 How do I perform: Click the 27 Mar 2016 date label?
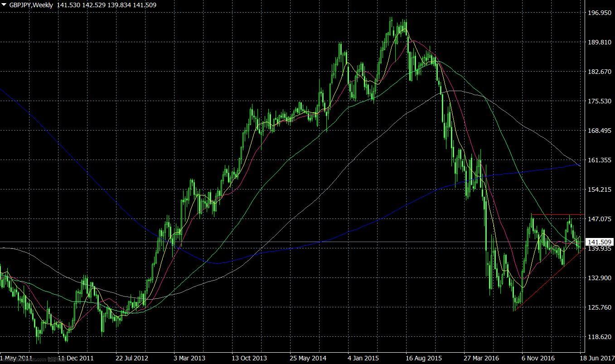[x=482, y=358]
